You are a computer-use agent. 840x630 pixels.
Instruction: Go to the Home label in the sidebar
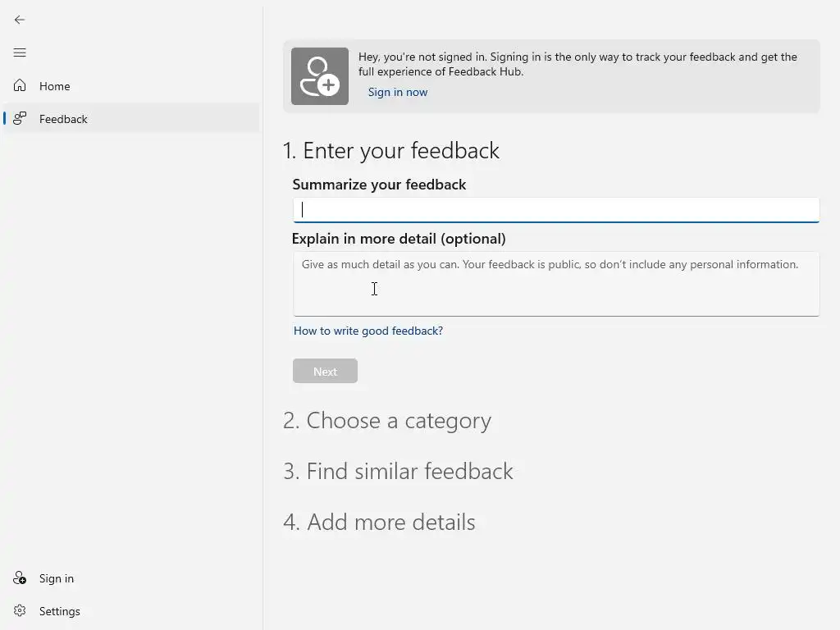tap(55, 86)
